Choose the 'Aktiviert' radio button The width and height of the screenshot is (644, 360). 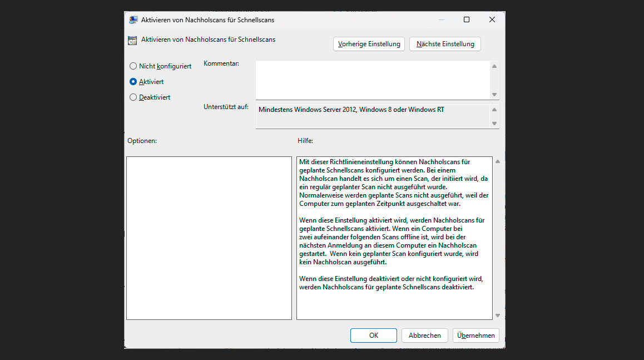tap(133, 82)
